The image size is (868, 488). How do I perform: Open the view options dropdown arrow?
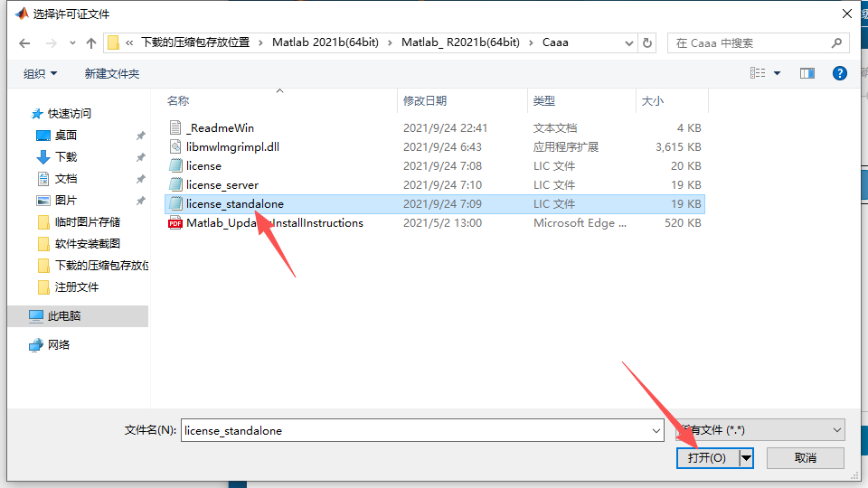tap(778, 73)
